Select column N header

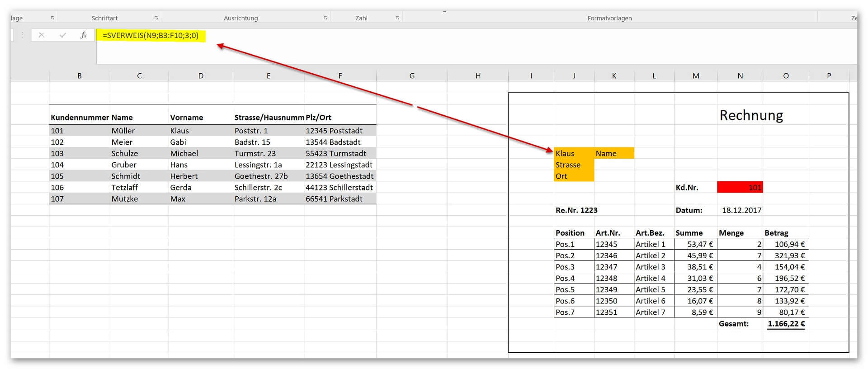pyautogui.click(x=740, y=76)
